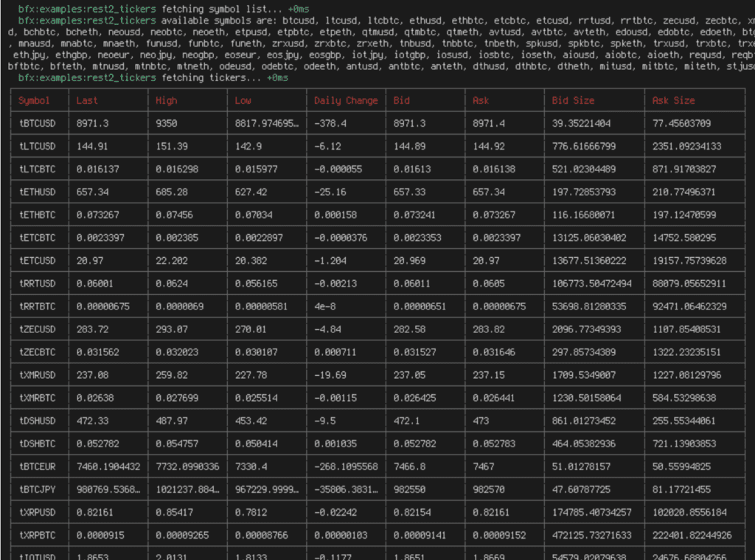Click the Last column header
Image resolution: width=755 pixels, height=560 pixels.
(x=88, y=101)
